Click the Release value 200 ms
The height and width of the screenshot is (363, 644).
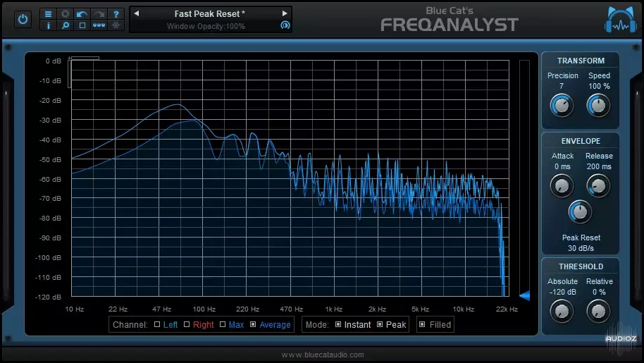coord(599,167)
